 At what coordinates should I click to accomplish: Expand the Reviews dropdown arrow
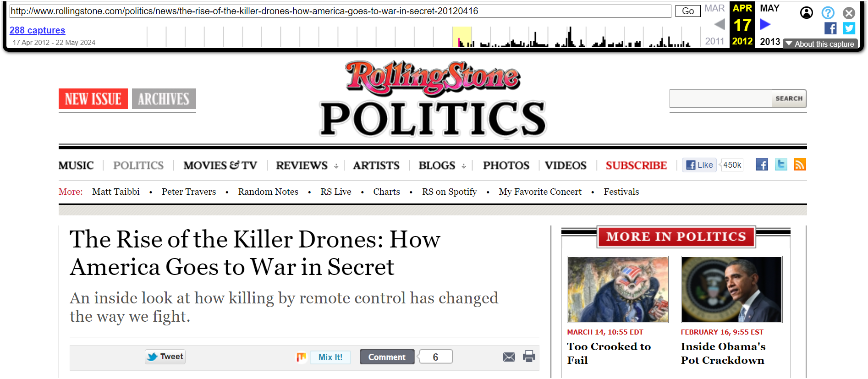click(336, 166)
